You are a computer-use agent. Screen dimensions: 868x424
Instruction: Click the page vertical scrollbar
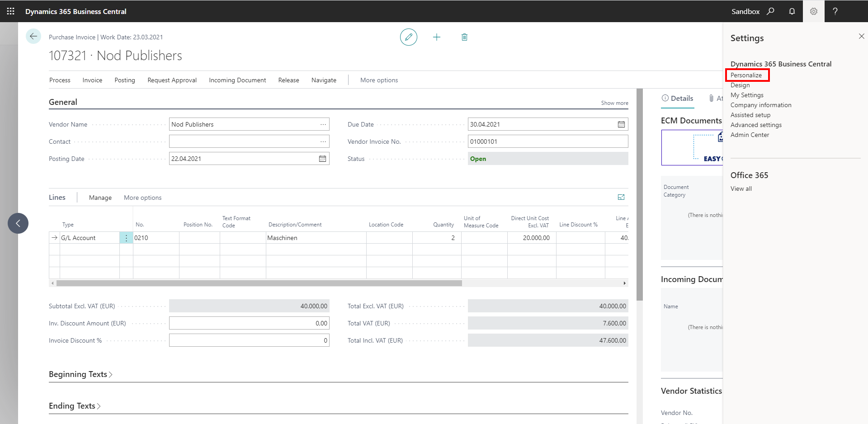click(x=639, y=194)
